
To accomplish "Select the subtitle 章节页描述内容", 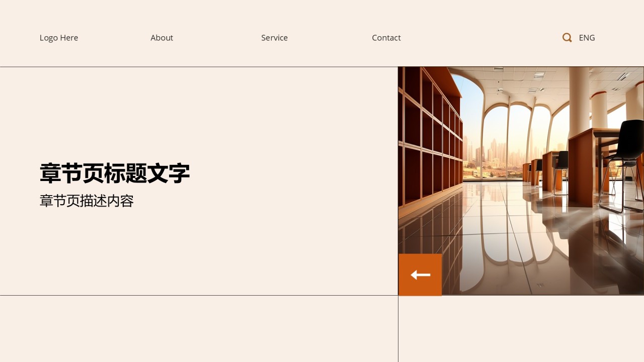I will click(x=87, y=201).
